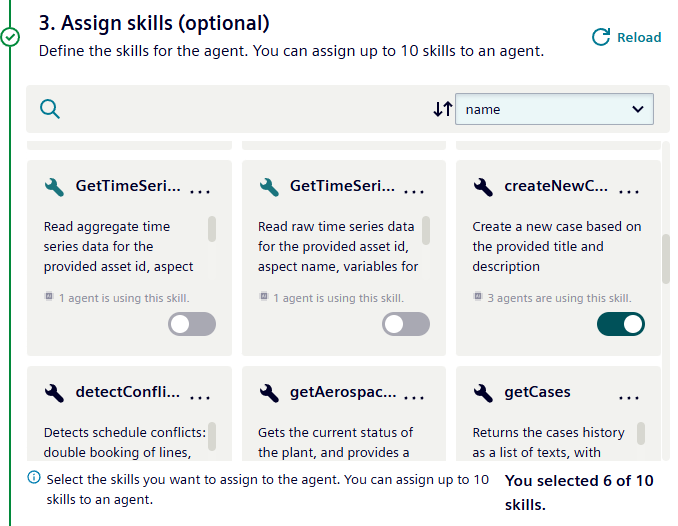Image resolution: width=678 pixels, height=526 pixels.
Task: Click the magnifier search icon
Action: tap(49, 109)
